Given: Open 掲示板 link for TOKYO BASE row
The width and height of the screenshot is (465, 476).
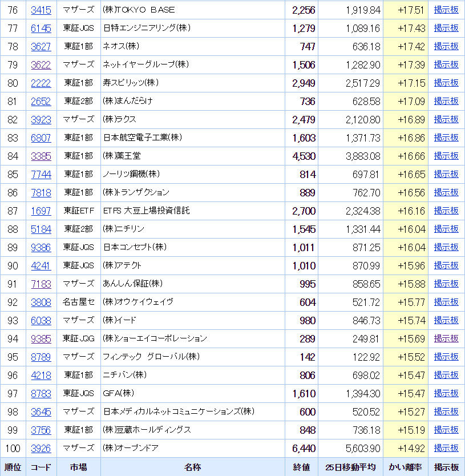Looking at the screenshot, I should coord(446,10).
